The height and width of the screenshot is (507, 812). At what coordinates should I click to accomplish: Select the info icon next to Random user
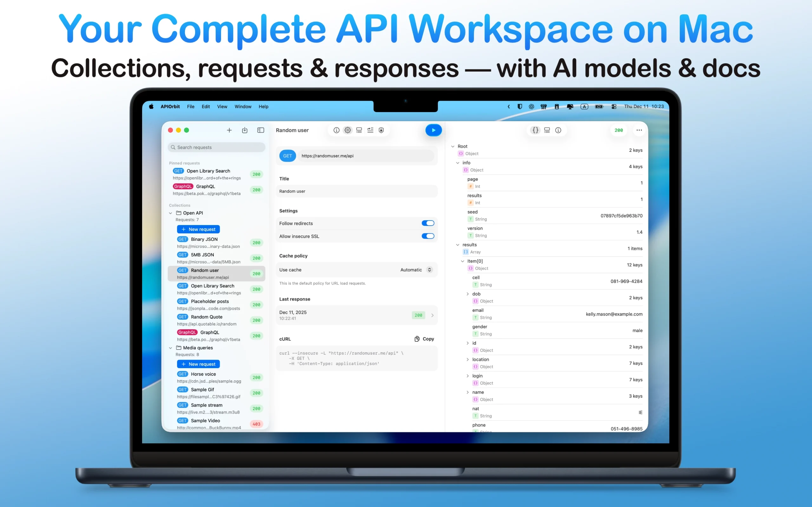coord(336,130)
